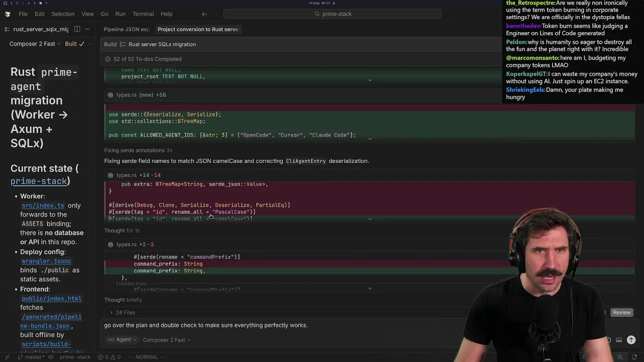The height and width of the screenshot is (362, 644).
Task: Open the public/index.html link
Action: [x=51, y=299]
